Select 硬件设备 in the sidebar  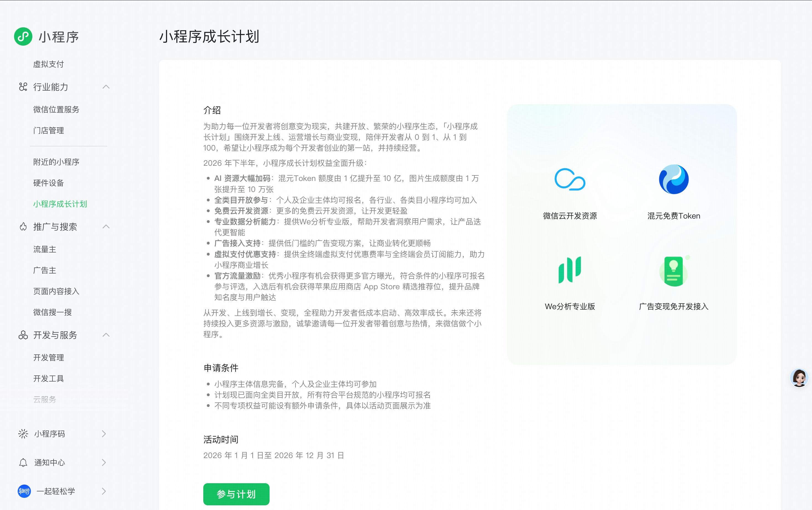[49, 183]
